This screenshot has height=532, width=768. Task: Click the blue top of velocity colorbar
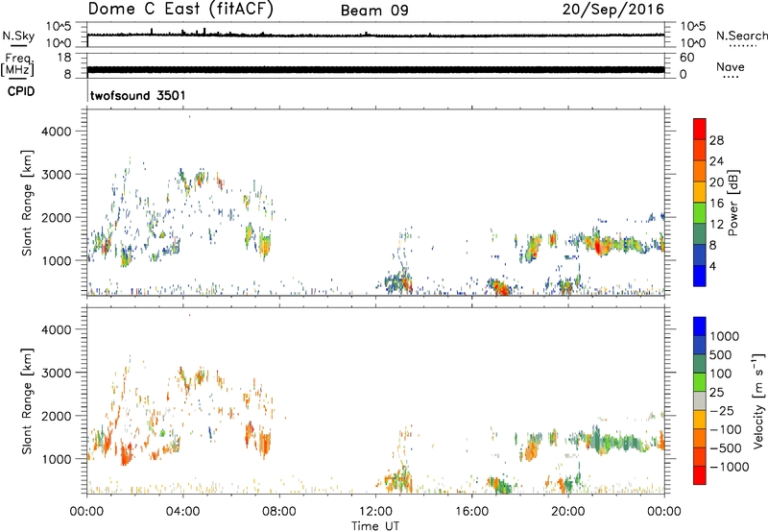[x=700, y=326]
